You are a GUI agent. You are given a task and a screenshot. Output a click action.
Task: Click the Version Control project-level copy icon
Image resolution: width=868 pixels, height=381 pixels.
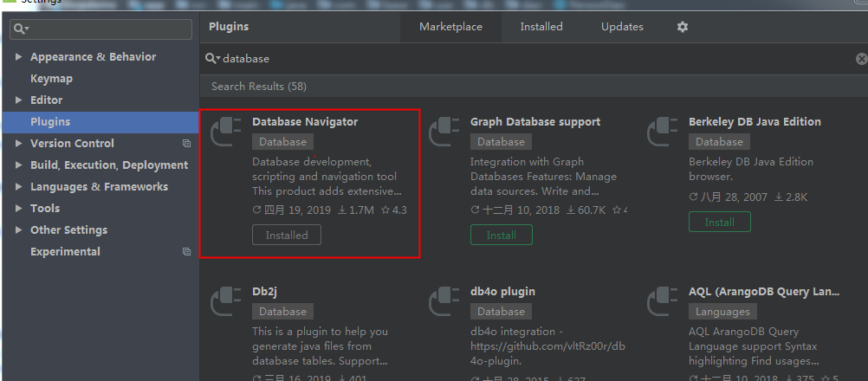click(x=186, y=143)
